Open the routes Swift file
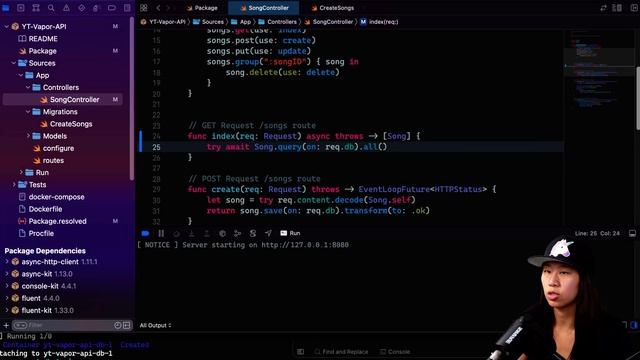Viewport: 640px width, 360px height. [x=49, y=160]
